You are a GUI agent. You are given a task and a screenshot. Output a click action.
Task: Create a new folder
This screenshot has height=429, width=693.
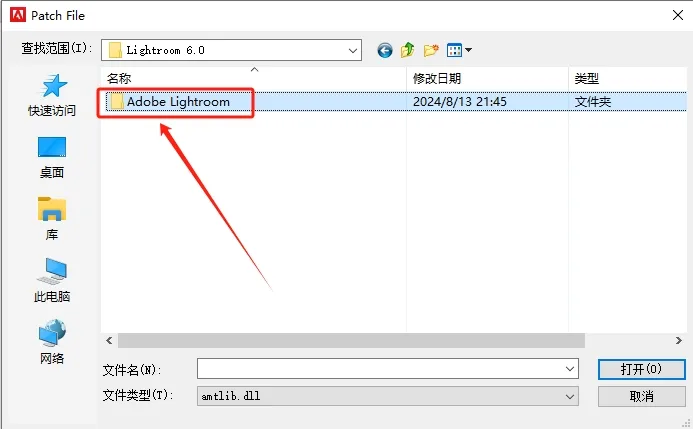click(431, 50)
